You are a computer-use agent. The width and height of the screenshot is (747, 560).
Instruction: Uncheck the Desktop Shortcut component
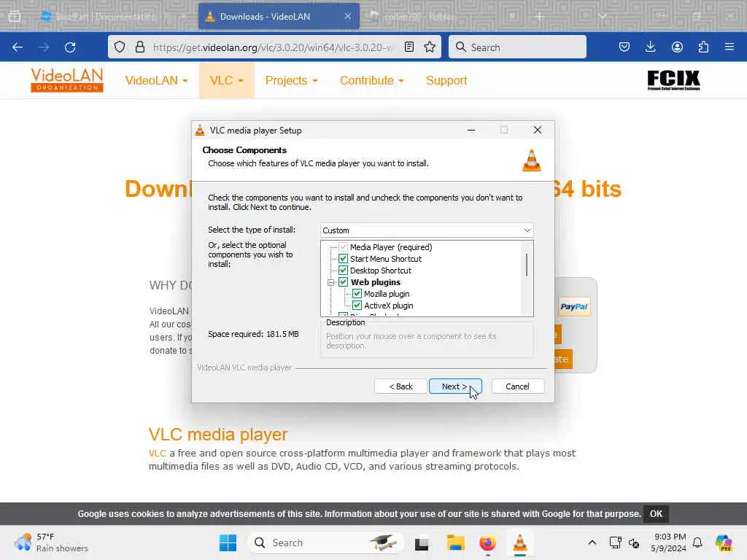(343, 271)
